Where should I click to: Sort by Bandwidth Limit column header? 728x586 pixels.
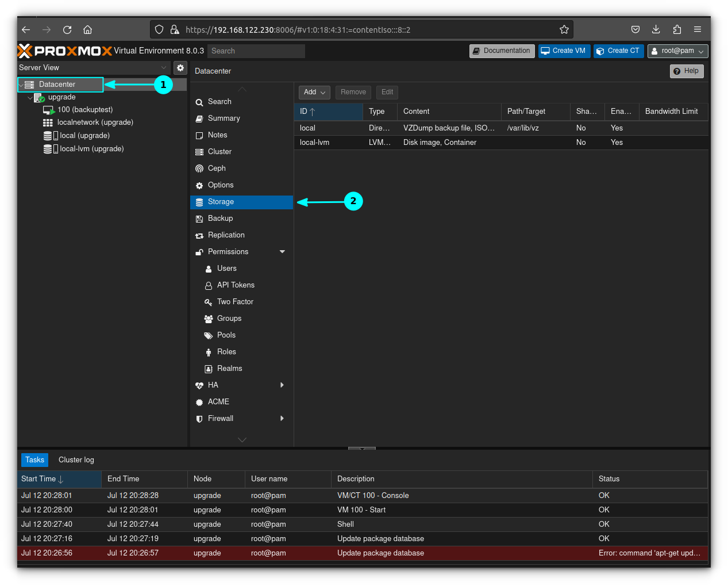click(x=673, y=112)
